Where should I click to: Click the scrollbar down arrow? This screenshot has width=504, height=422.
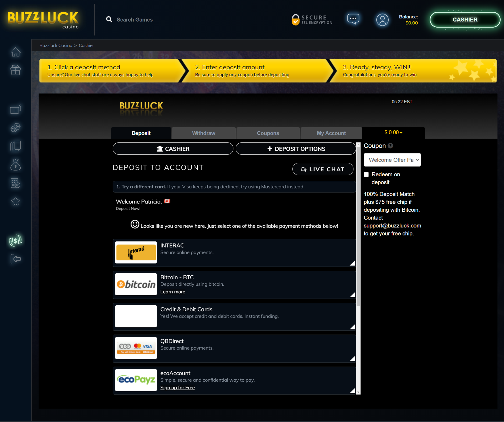pyautogui.click(x=358, y=392)
